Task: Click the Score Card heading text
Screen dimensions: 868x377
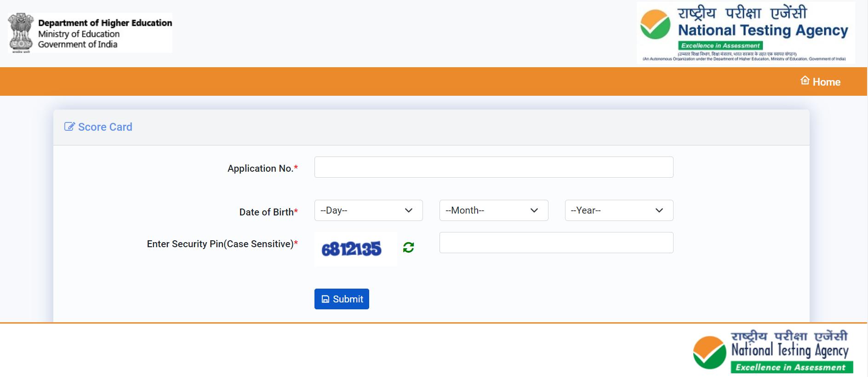Action: click(105, 127)
